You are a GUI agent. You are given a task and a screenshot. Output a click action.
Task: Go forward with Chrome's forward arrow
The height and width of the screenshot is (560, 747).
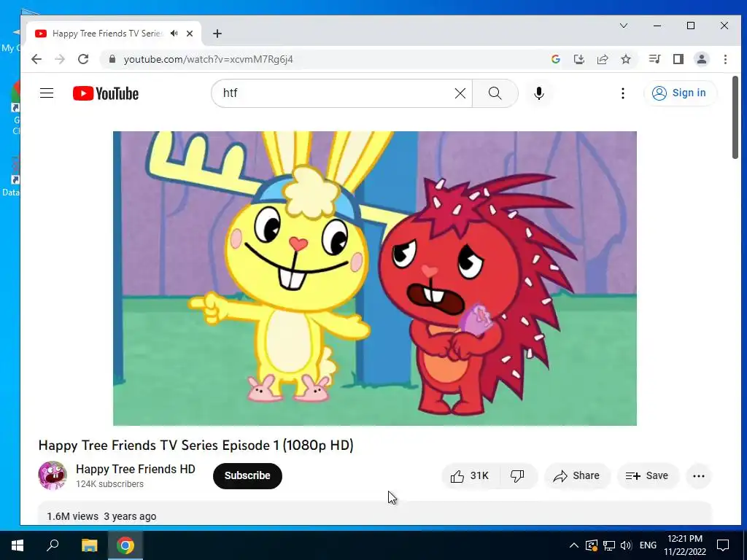point(60,59)
